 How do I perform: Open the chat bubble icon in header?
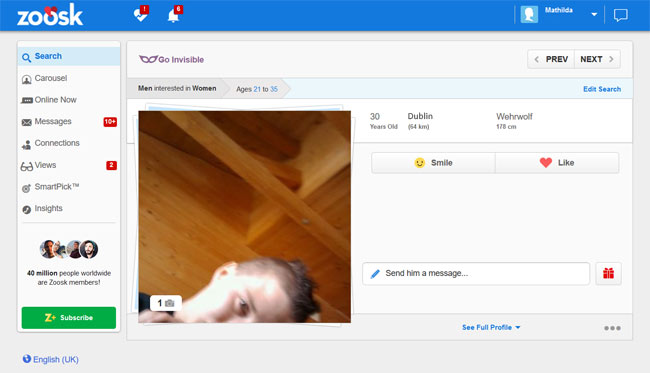(621, 15)
